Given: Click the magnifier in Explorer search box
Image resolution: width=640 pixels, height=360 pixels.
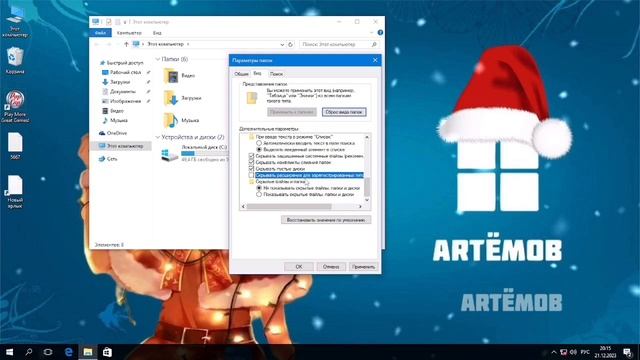Looking at the screenshot, I should click(x=374, y=44).
